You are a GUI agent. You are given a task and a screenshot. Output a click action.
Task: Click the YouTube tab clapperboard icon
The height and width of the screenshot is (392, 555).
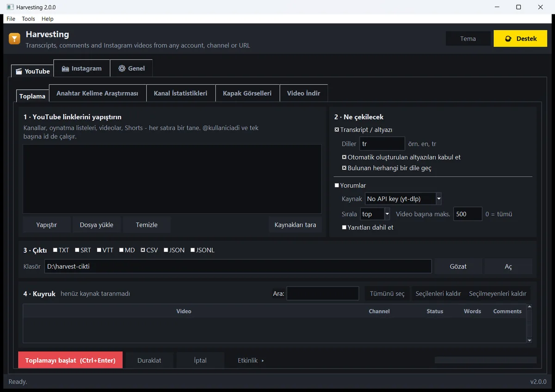(x=19, y=72)
